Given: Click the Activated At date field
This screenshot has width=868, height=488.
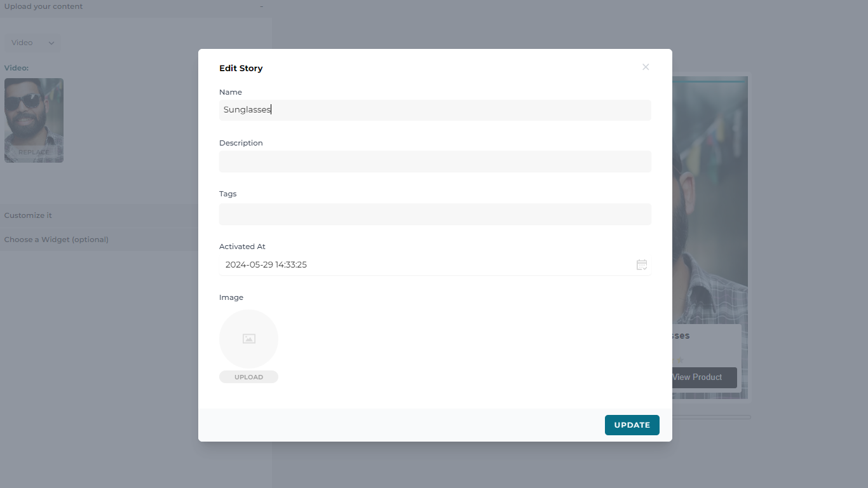Looking at the screenshot, I should 426,265.
